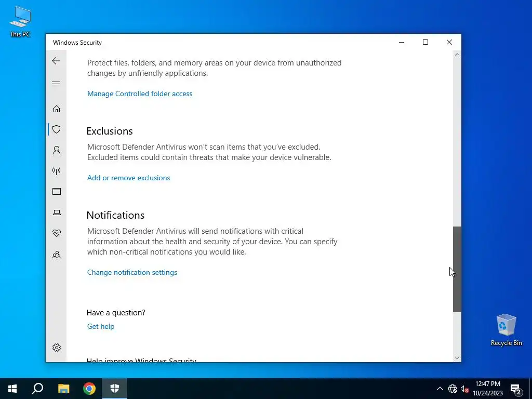This screenshot has height=399, width=532.
Task: Click the Exclusions heading
Action: pos(109,131)
